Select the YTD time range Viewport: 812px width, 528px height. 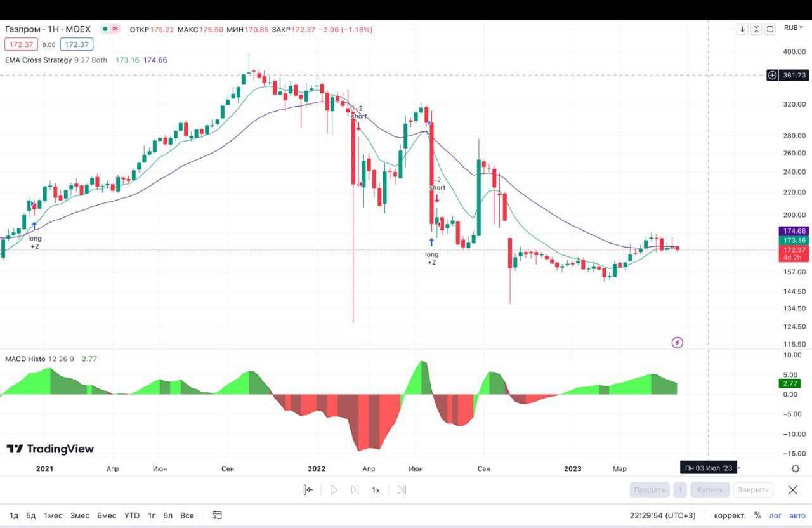(131, 515)
